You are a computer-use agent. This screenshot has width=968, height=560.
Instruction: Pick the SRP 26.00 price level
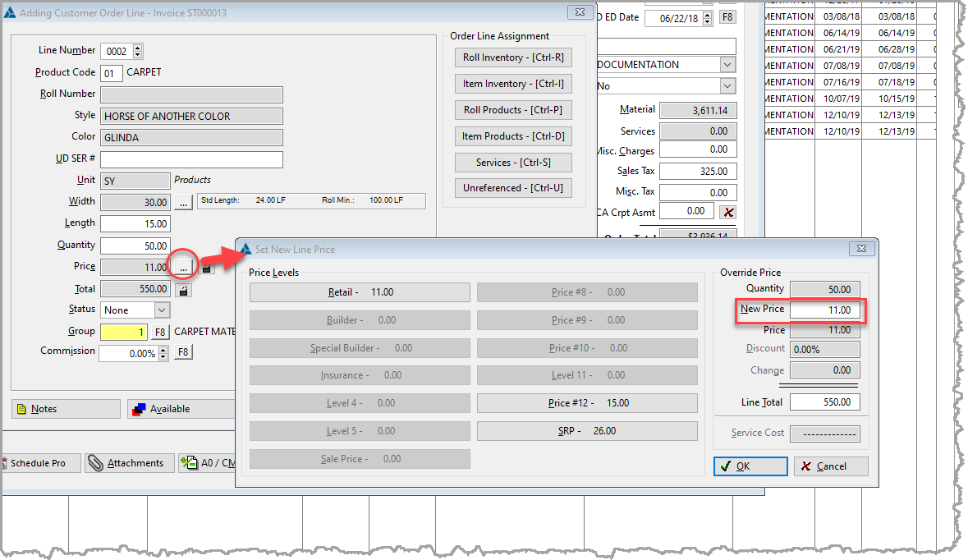point(587,431)
